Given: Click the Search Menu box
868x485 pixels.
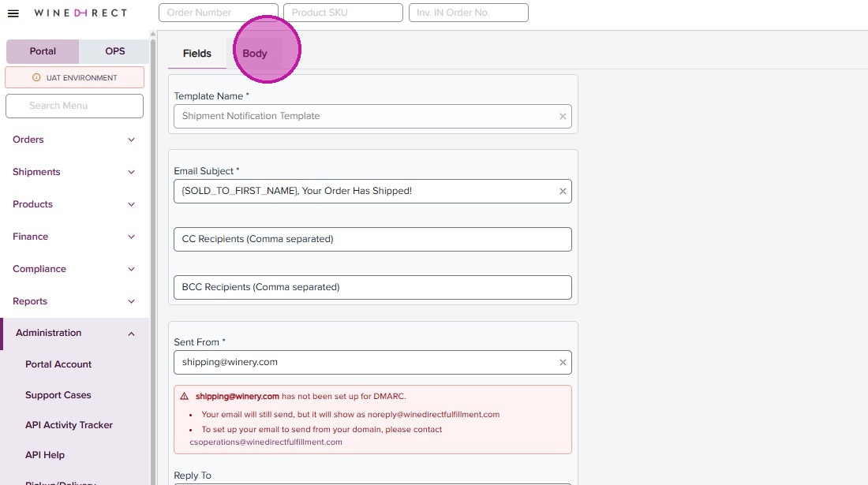Looking at the screenshot, I should tap(74, 106).
